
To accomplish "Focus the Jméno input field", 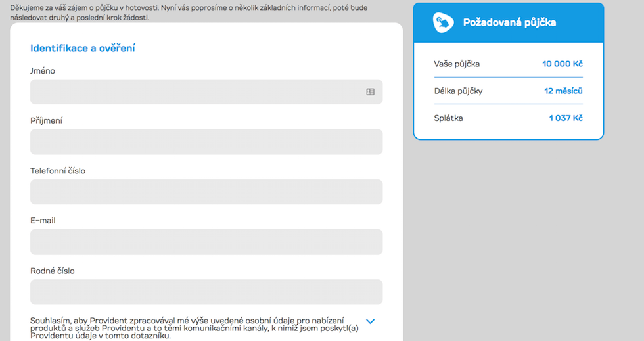I will click(x=206, y=92).
